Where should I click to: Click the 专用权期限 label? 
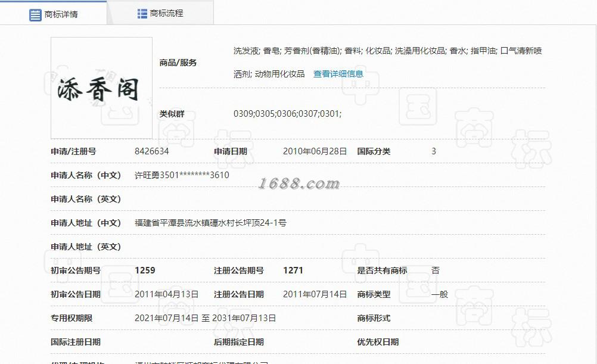coord(71,318)
